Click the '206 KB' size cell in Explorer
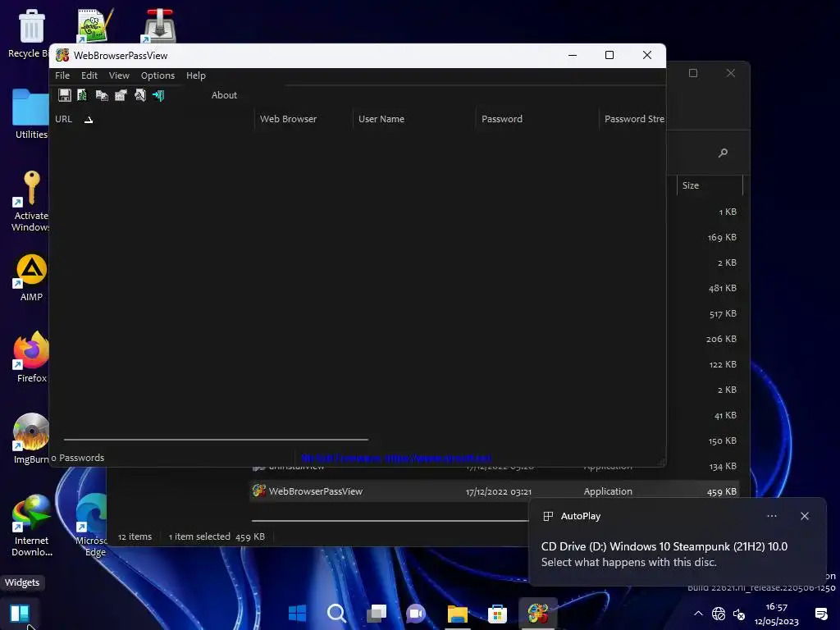The width and height of the screenshot is (840, 630). pos(721,339)
